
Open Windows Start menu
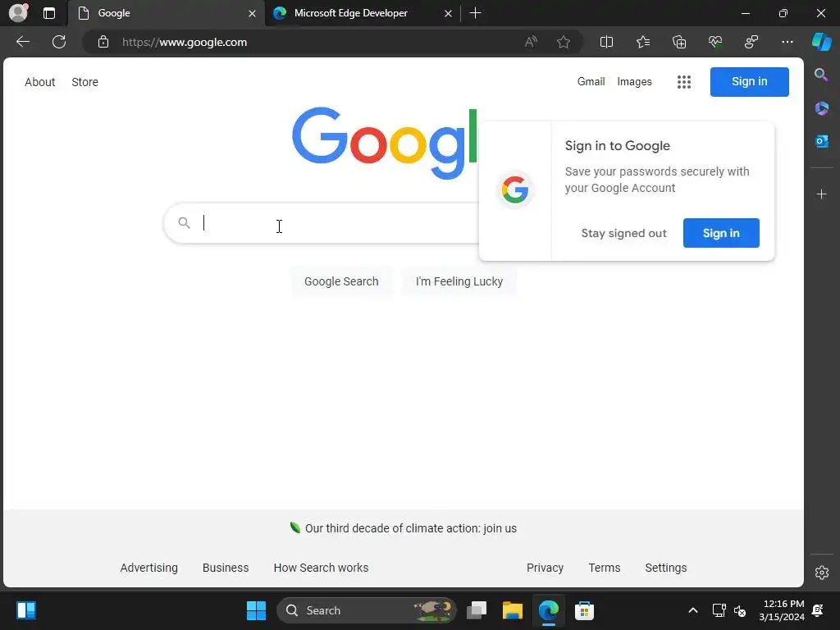(256, 610)
